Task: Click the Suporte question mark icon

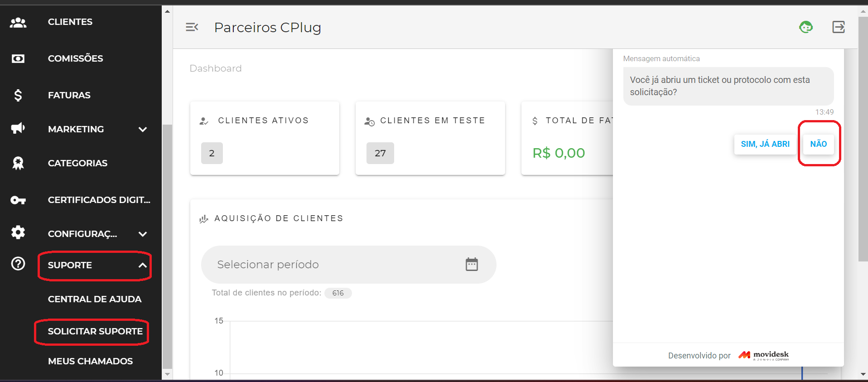Action: pos(18,264)
